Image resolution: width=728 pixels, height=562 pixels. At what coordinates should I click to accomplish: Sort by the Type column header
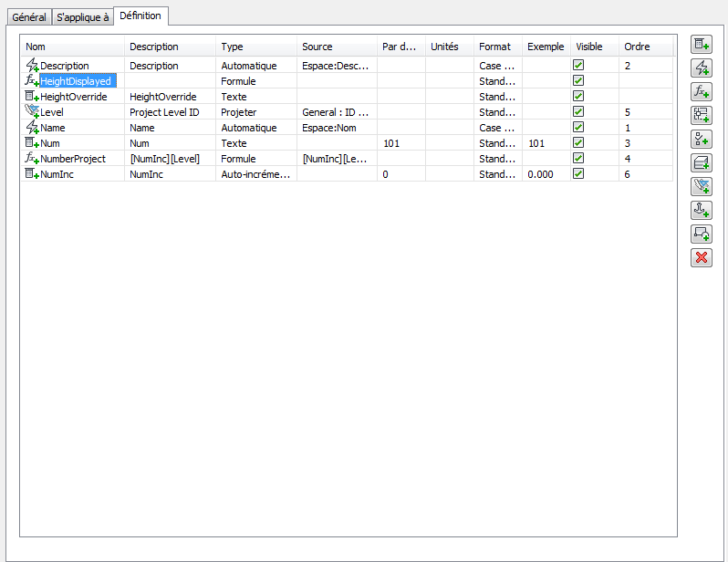click(256, 47)
